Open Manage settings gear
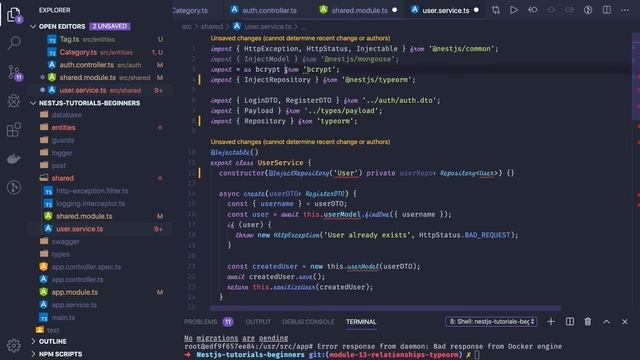Viewport: 640px width, 360px height. (14, 346)
